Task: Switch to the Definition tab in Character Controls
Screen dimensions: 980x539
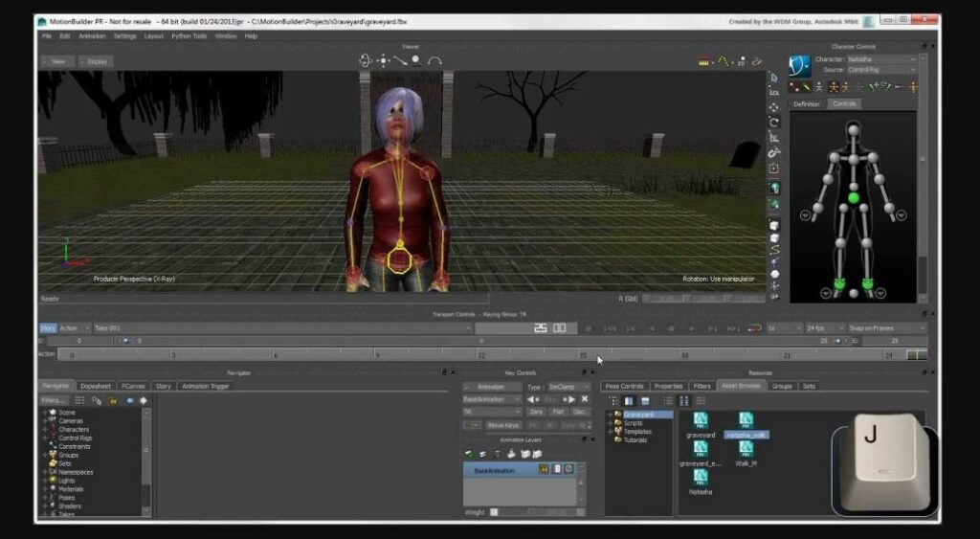Action: (806, 104)
